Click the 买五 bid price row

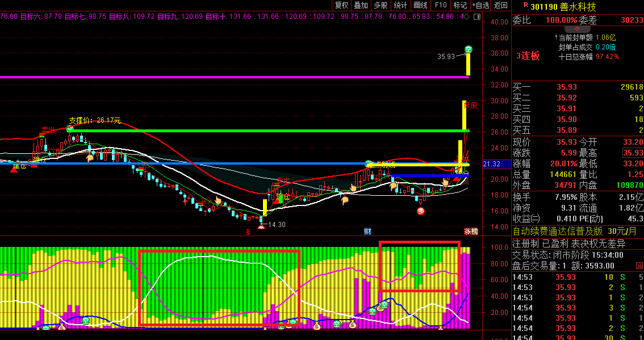578,131
